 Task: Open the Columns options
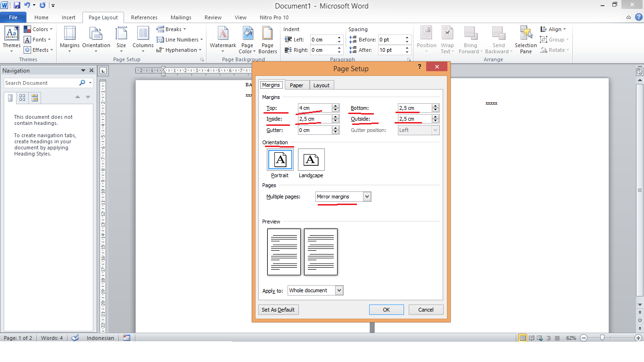click(x=142, y=40)
